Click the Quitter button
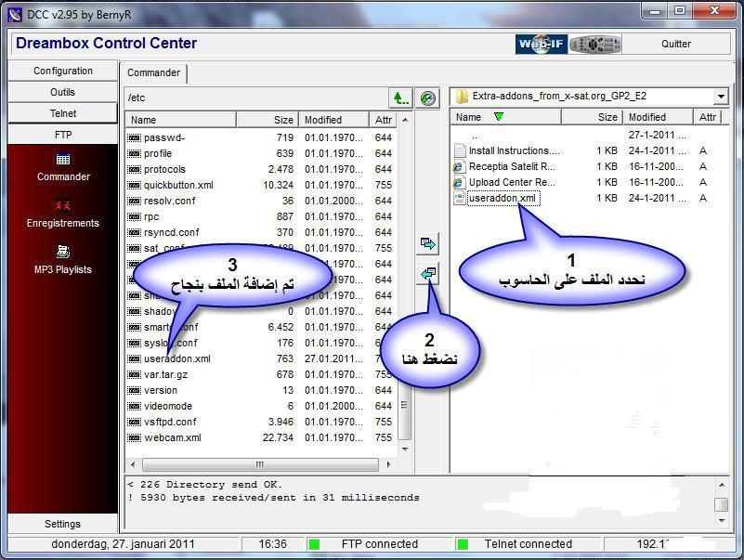Image resolution: width=744 pixels, height=560 pixels. coord(676,45)
